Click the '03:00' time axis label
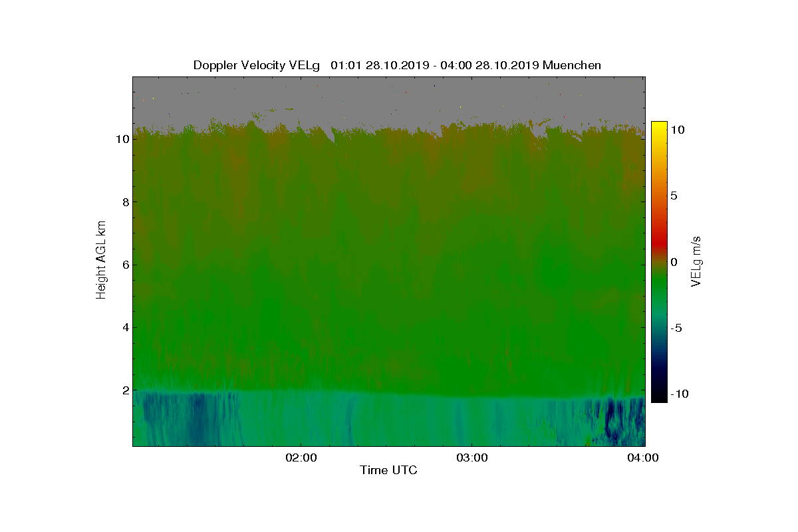Image resolution: width=798 pixels, height=532 pixels. tap(472, 458)
